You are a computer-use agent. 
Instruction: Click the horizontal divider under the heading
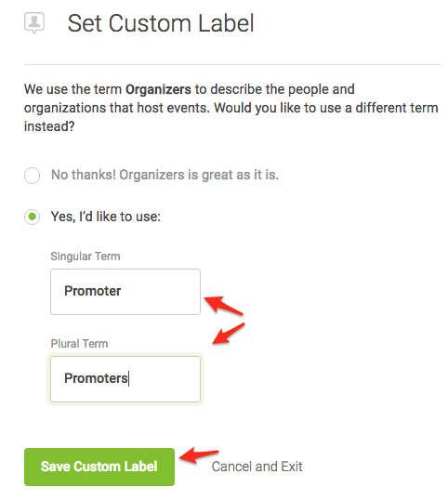pyautogui.click(x=232, y=64)
